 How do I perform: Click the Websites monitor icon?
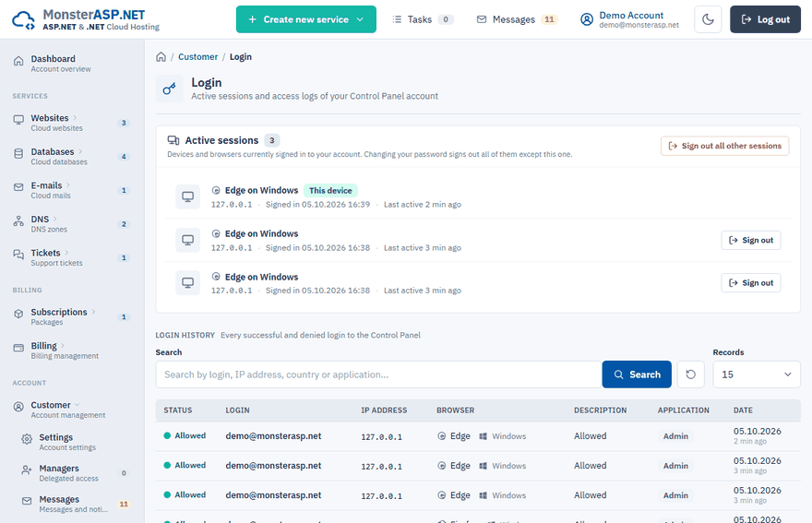(x=18, y=120)
